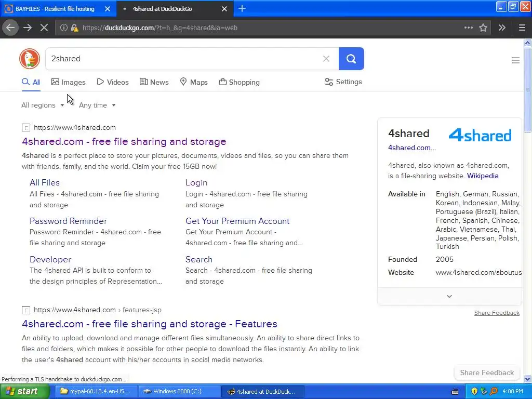The width and height of the screenshot is (532, 399).
Task: Click the first result URL https://www.4shared.com
Action: [x=75, y=128]
